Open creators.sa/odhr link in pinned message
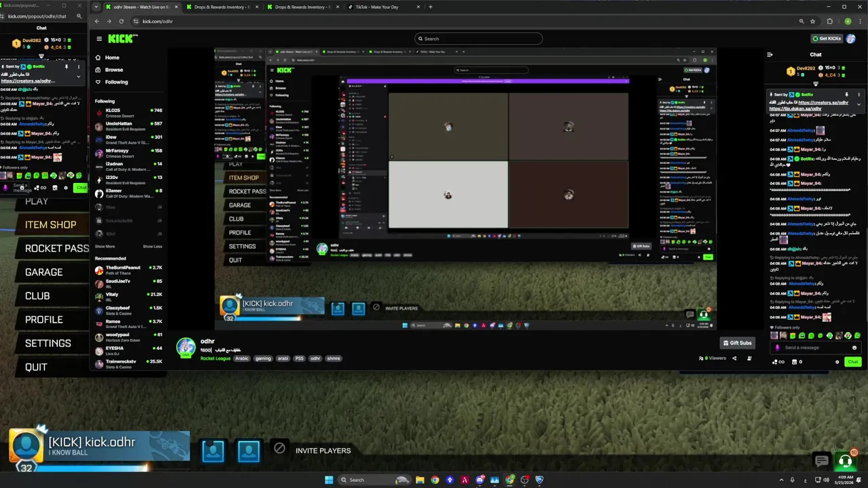868x488 pixels. [x=823, y=102]
